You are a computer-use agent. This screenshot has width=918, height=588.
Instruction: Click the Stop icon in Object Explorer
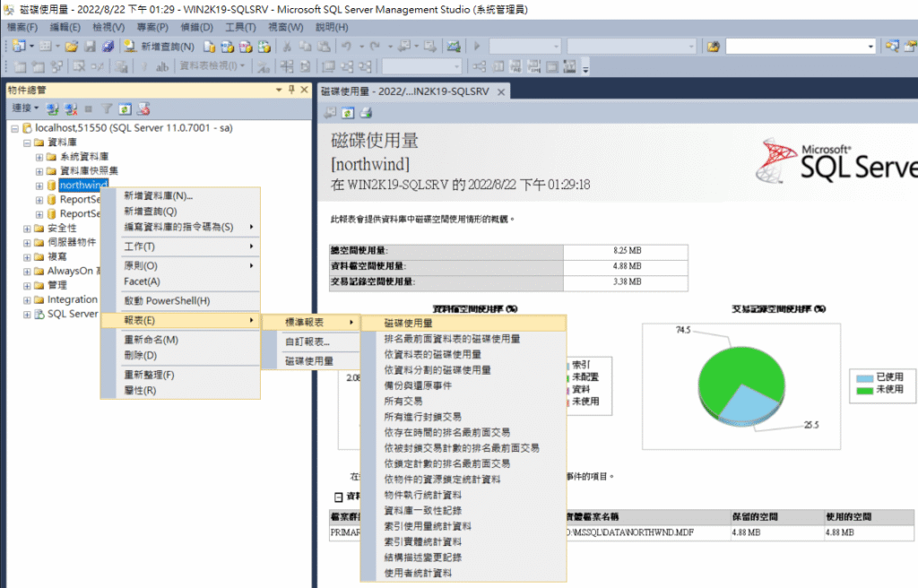[x=89, y=109]
